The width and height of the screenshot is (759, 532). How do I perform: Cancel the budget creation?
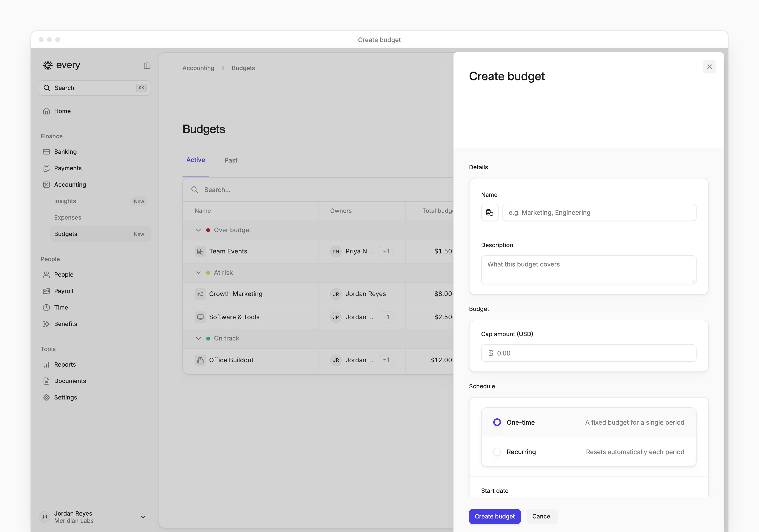542,517
